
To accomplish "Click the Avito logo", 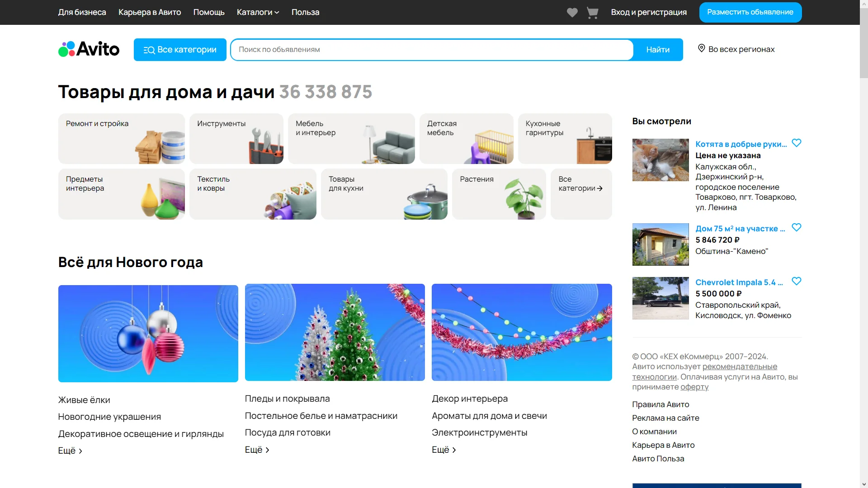I will 89,49.
